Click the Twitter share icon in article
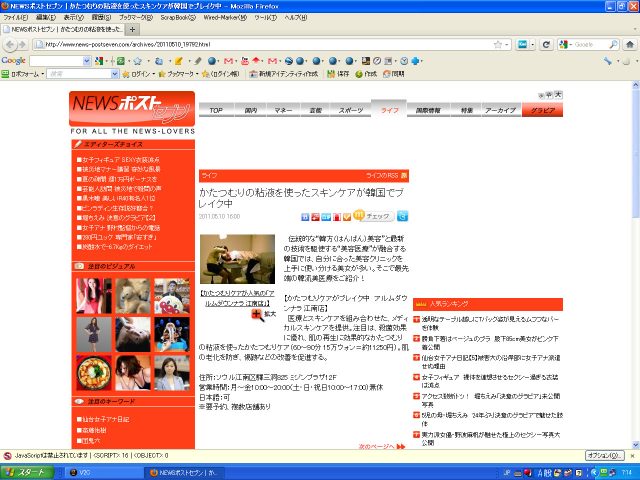Screen dimensions: 640x480 point(402,215)
